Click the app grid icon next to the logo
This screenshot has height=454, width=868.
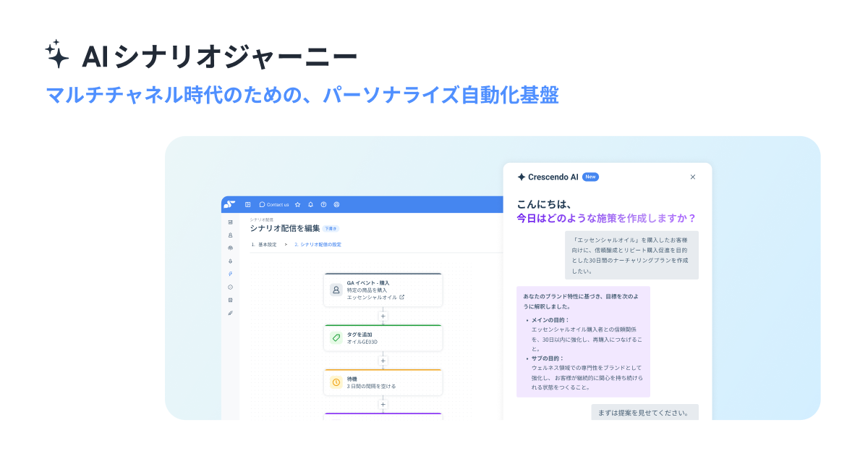(x=247, y=205)
